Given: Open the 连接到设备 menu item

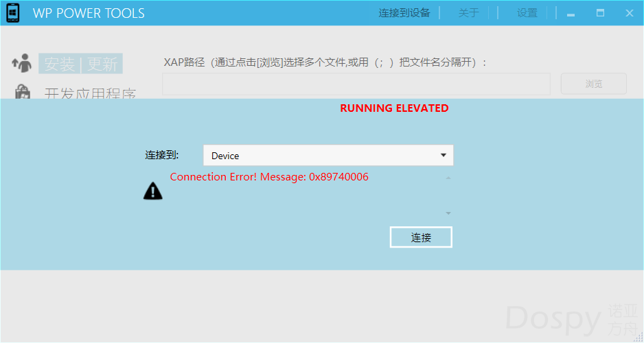Looking at the screenshot, I should coord(404,13).
